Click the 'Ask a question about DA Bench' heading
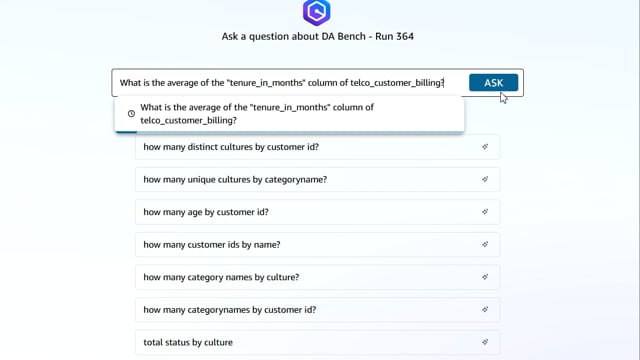640x360 pixels. (318, 36)
